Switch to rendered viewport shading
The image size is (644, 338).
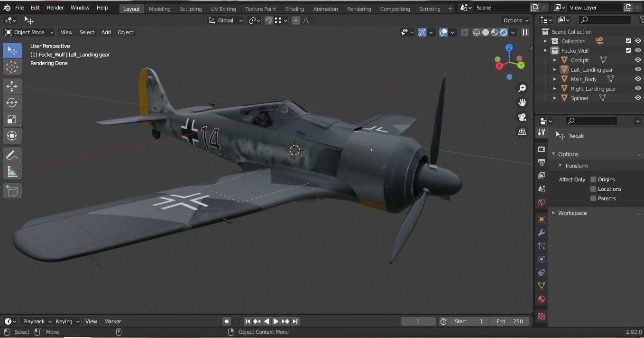tap(504, 32)
